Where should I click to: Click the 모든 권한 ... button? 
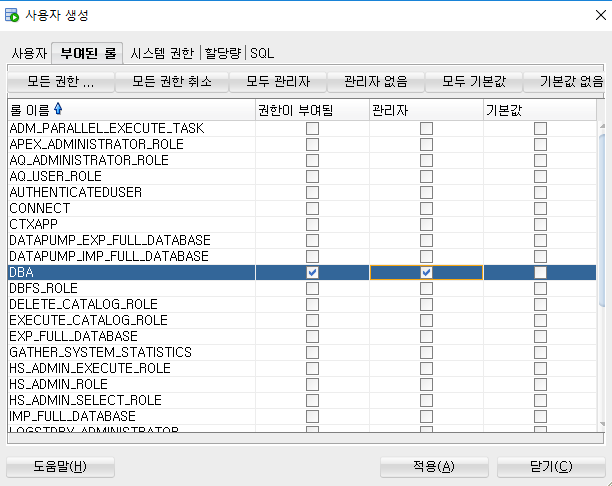pos(61,82)
